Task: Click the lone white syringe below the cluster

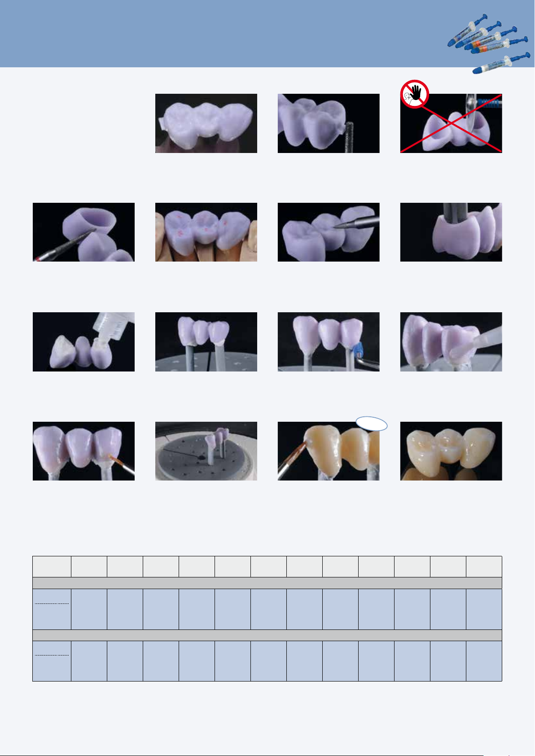Action: pos(500,63)
